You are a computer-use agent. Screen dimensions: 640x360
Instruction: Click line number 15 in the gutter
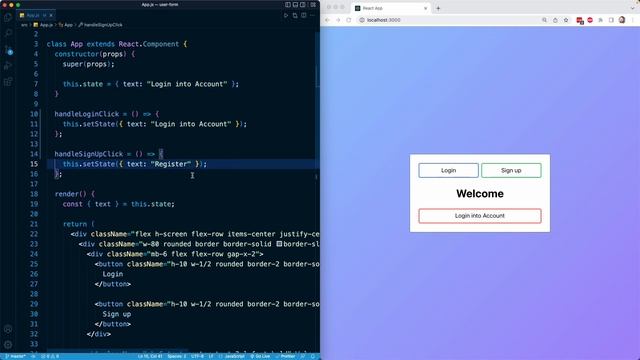point(34,164)
